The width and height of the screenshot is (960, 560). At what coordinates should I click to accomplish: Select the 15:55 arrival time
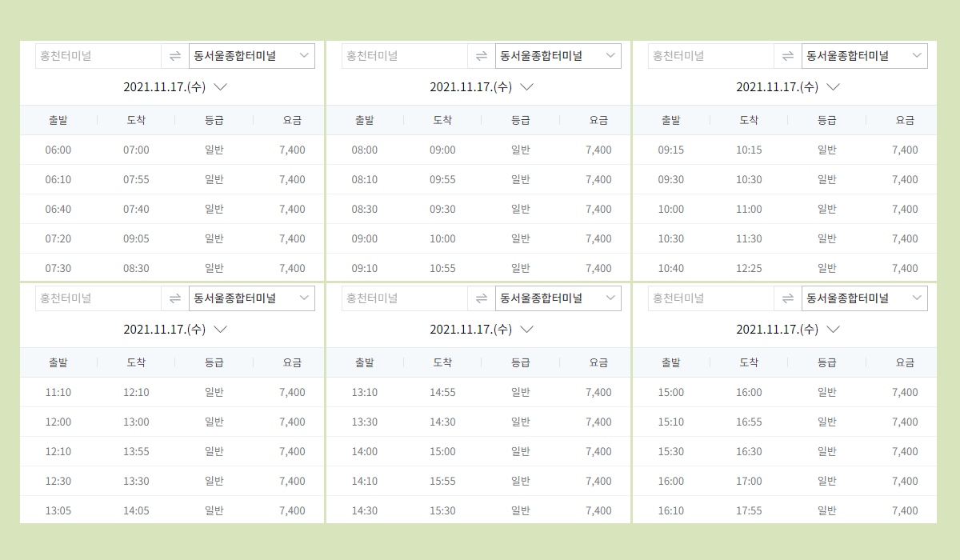click(442, 482)
